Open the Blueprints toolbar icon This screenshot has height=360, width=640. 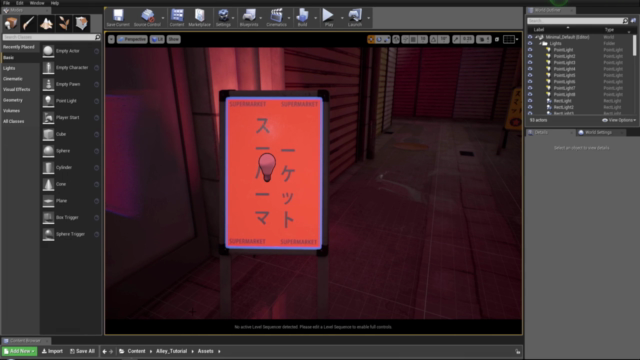tap(249, 18)
